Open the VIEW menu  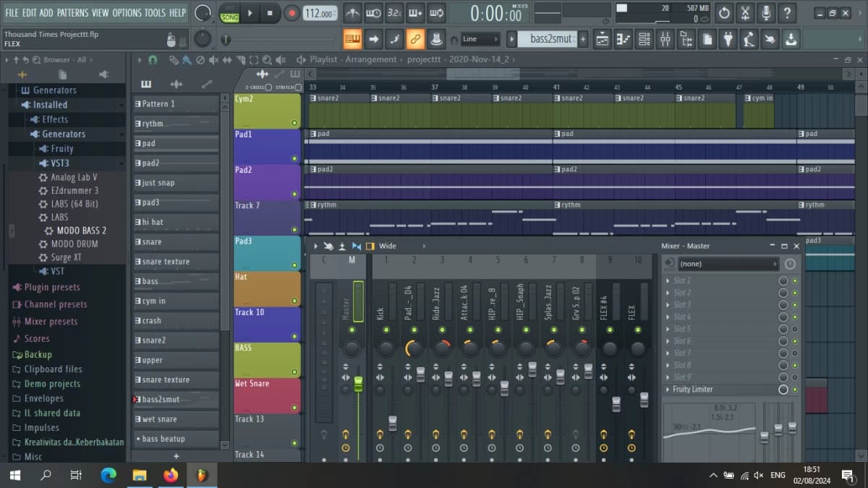(101, 13)
